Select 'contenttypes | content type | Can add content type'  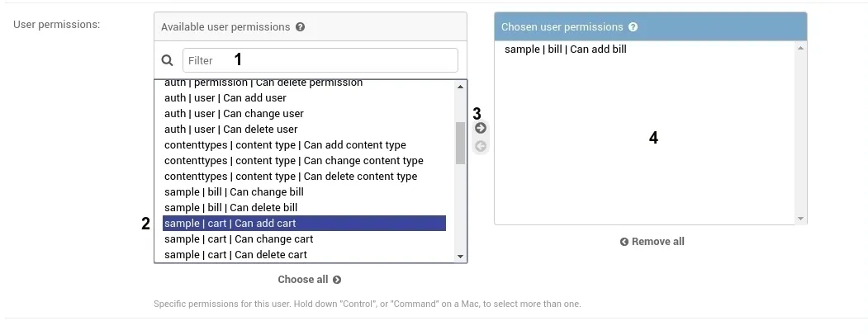coord(285,145)
